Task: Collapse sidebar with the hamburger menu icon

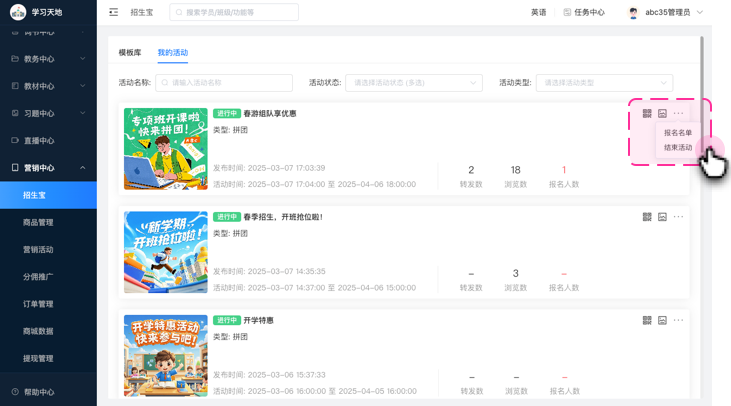Action: tap(114, 13)
